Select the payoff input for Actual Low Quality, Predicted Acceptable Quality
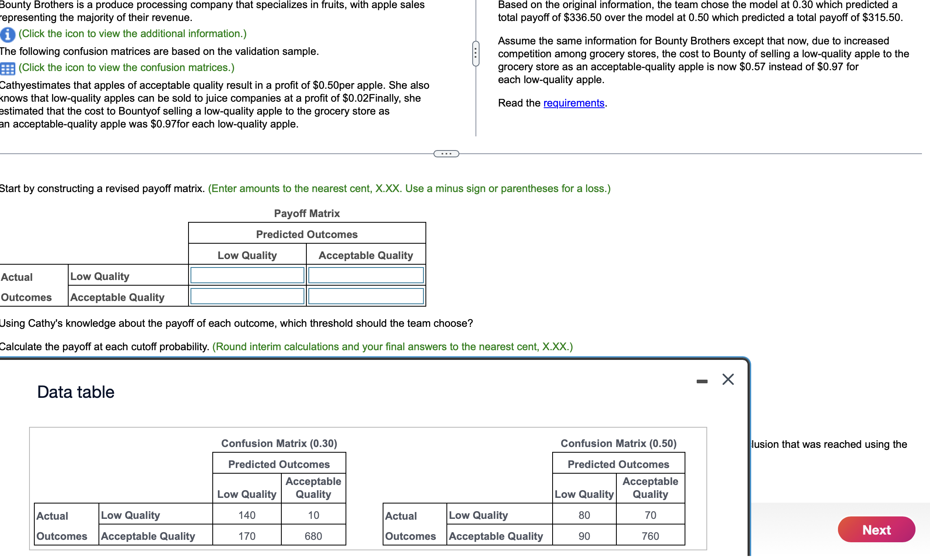 click(x=366, y=275)
